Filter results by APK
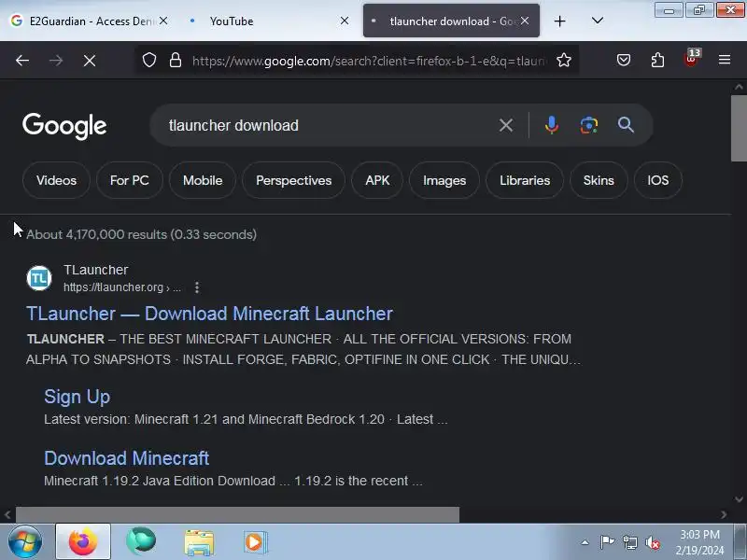This screenshot has width=747, height=560. click(377, 180)
